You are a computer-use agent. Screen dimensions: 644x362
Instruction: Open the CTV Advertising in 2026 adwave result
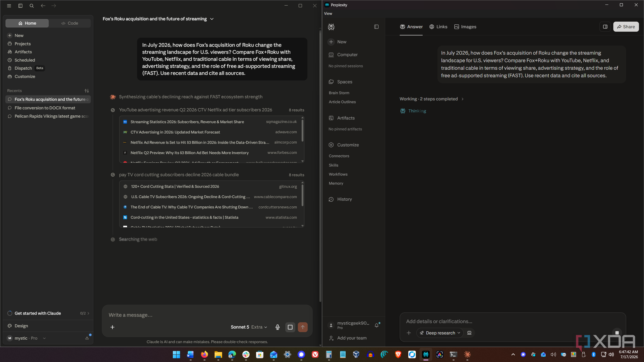210,132
